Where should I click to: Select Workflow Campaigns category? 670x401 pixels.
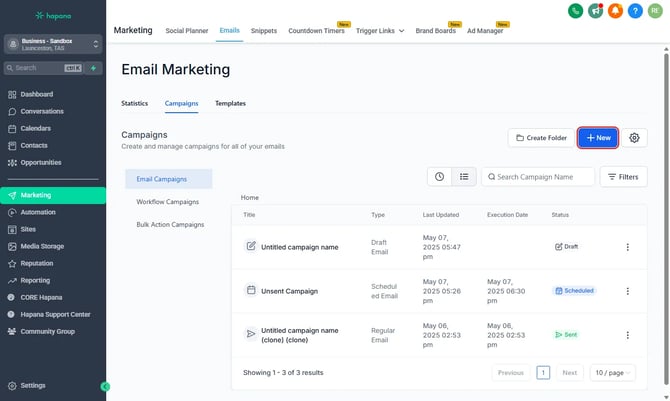click(169, 202)
